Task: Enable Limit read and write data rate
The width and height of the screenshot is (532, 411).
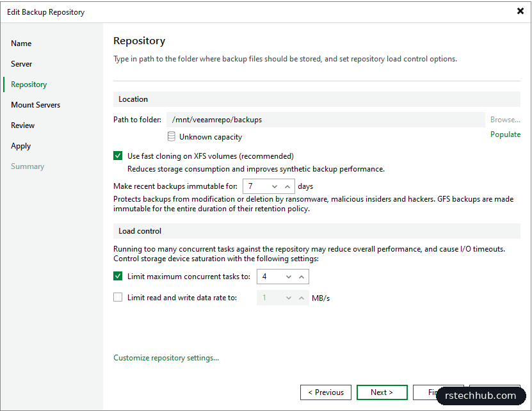Action: pos(118,297)
